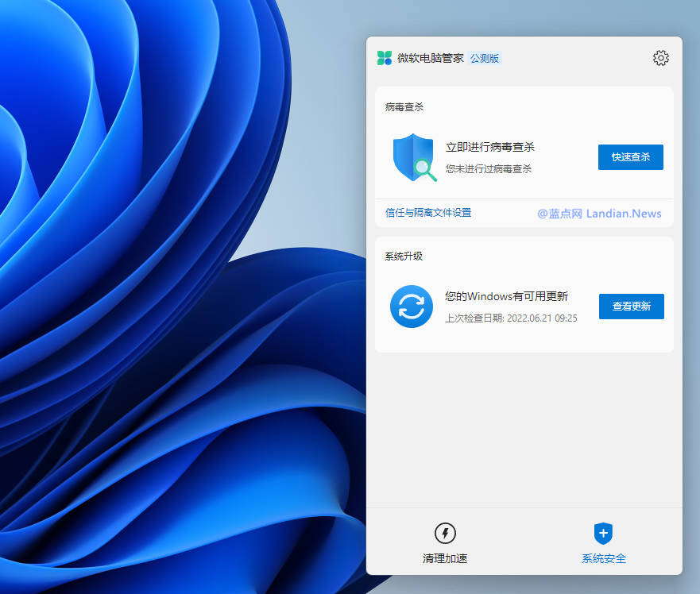Click the 微软电脑管家 title text

(431, 59)
